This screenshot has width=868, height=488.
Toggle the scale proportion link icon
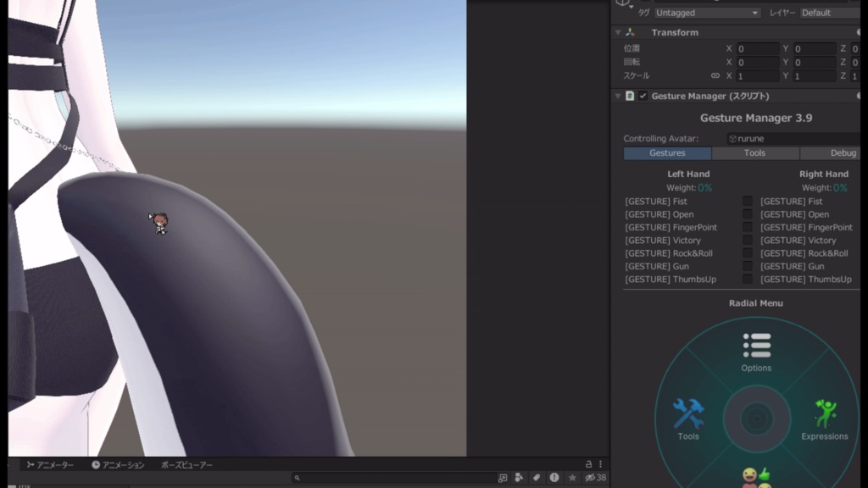point(715,75)
